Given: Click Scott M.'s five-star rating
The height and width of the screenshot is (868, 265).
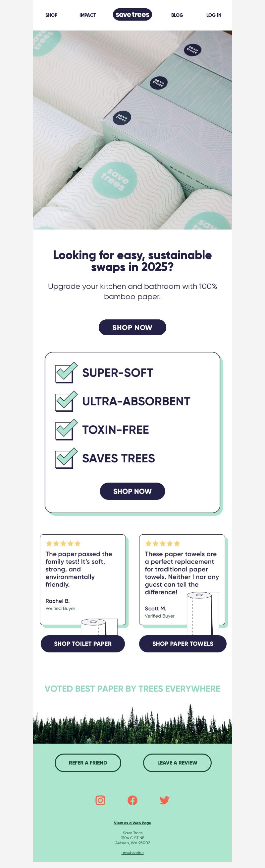Looking at the screenshot, I should click(x=162, y=543).
